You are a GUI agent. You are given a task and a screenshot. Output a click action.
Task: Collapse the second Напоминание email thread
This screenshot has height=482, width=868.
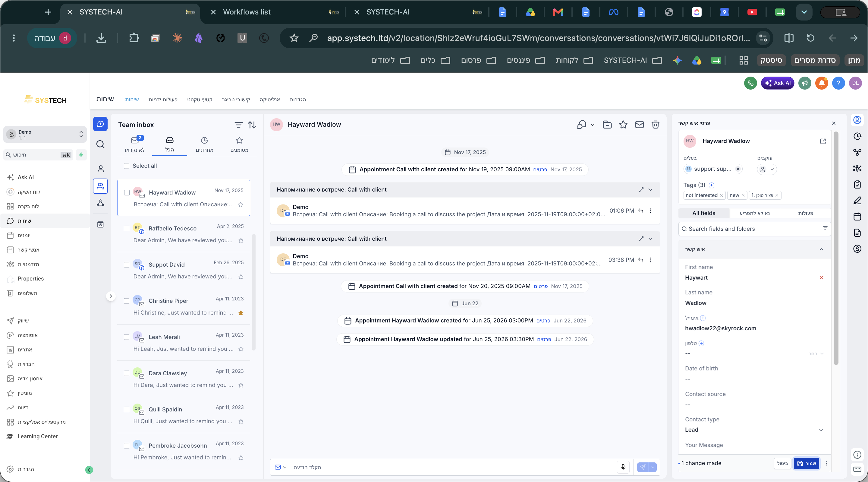pyautogui.click(x=650, y=239)
